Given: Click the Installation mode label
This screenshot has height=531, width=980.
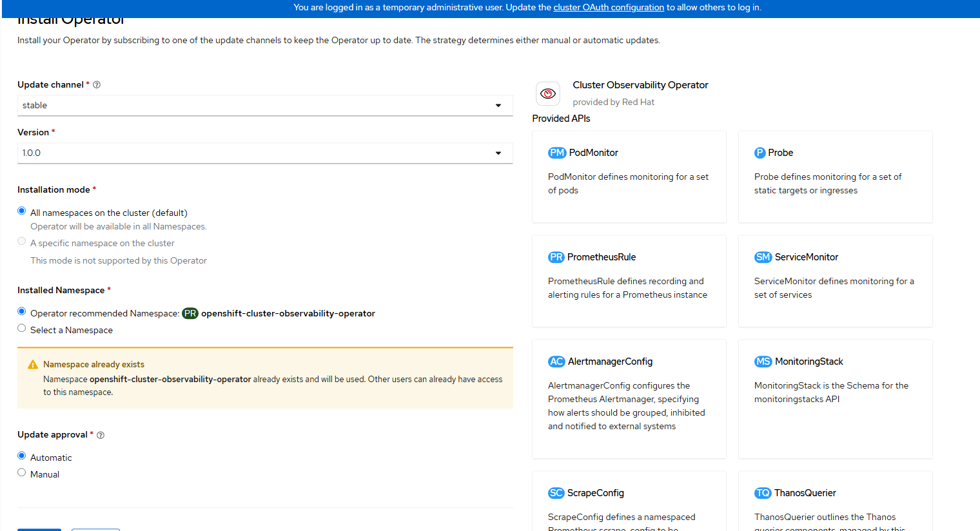Looking at the screenshot, I should tap(54, 189).
